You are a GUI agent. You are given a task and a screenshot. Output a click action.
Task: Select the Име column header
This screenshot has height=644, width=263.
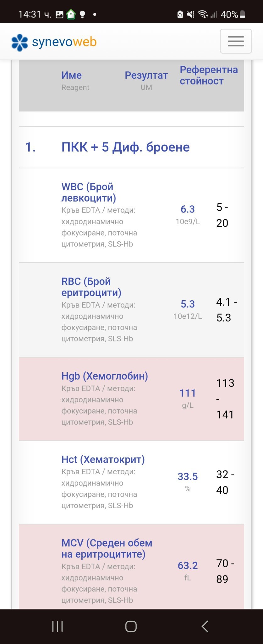pyautogui.click(x=72, y=75)
